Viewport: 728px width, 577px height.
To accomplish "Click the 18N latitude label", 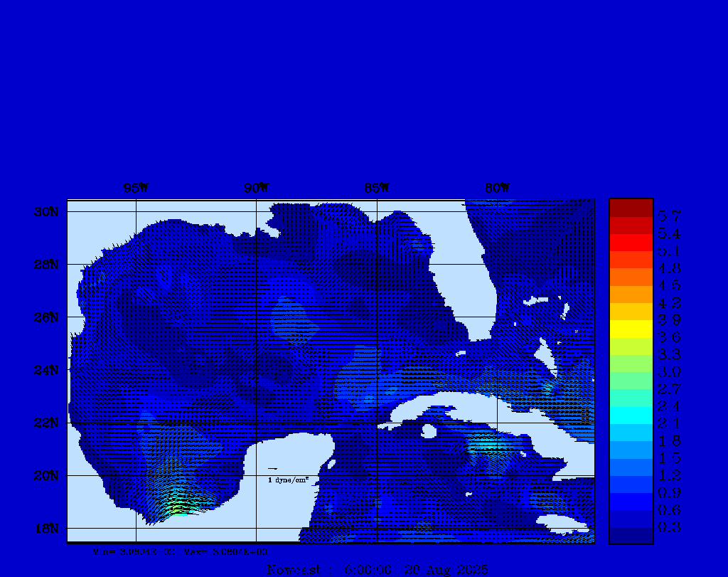I will pos(45,528).
